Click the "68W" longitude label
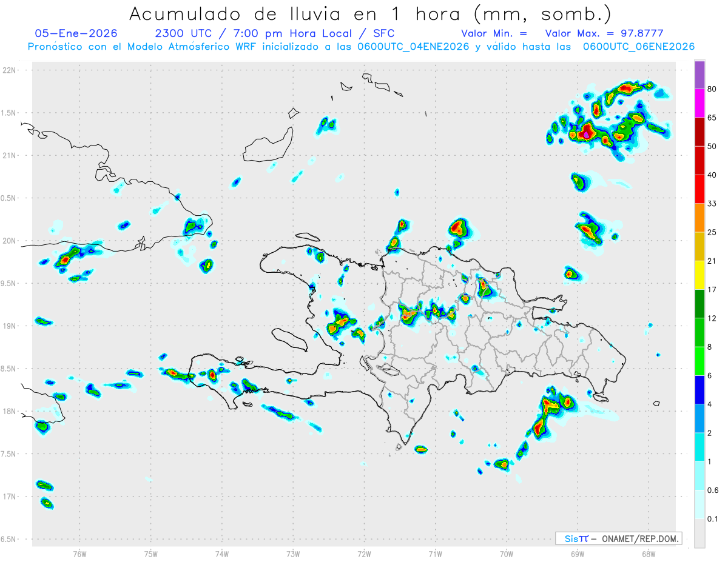This screenshot has height=562, width=728. [649, 554]
